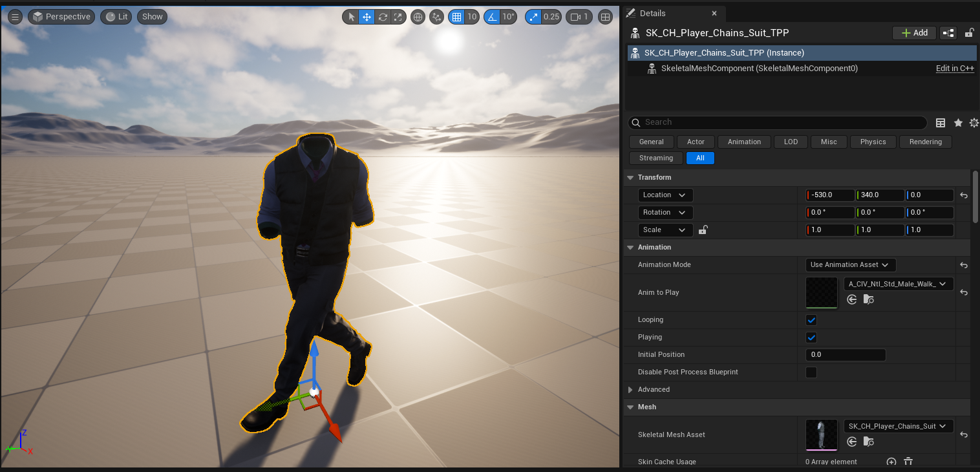Select SkeletalMeshComponent0 in component tree

[x=760, y=69]
